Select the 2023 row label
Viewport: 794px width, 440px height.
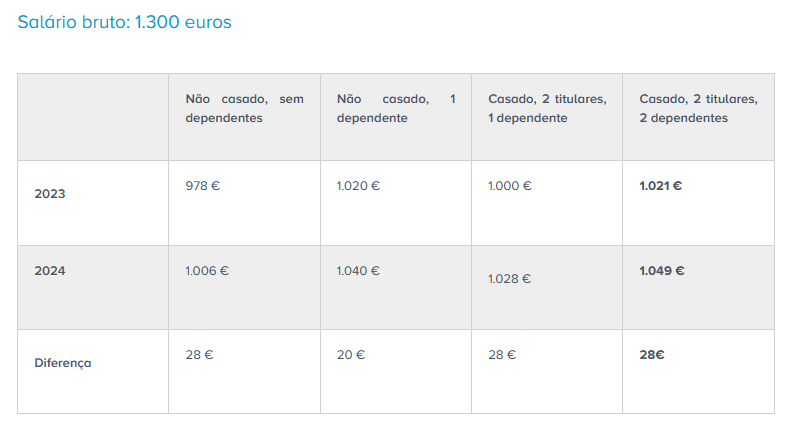coord(50,194)
